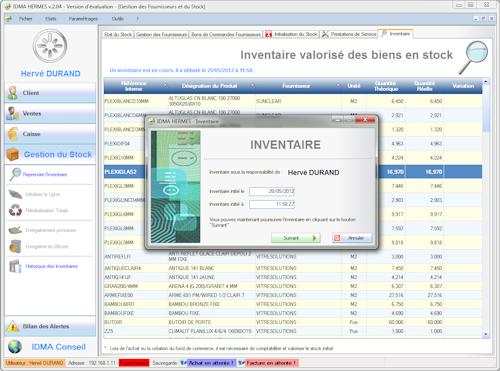
Task: Click the Ventes icon in sidebar
Action: coord(13,114)
